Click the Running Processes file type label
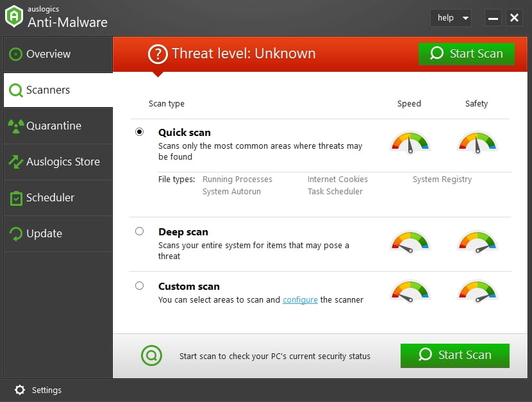 click(x=237, y=180)
